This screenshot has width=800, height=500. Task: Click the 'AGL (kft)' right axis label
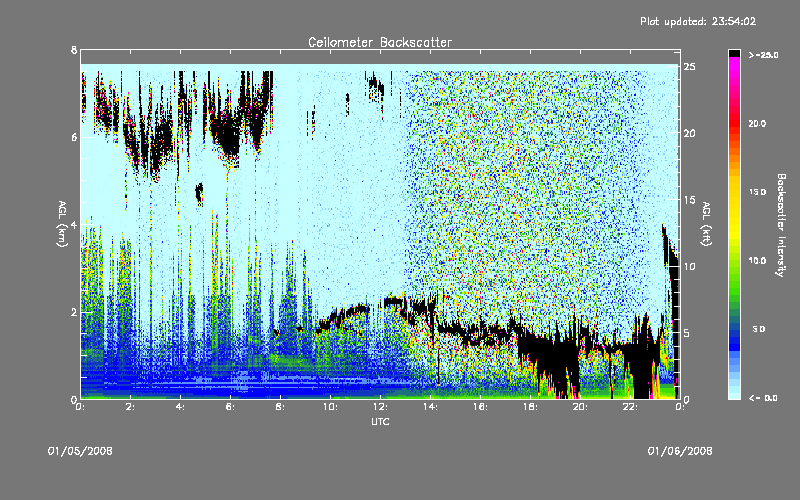tap(706, 224)
